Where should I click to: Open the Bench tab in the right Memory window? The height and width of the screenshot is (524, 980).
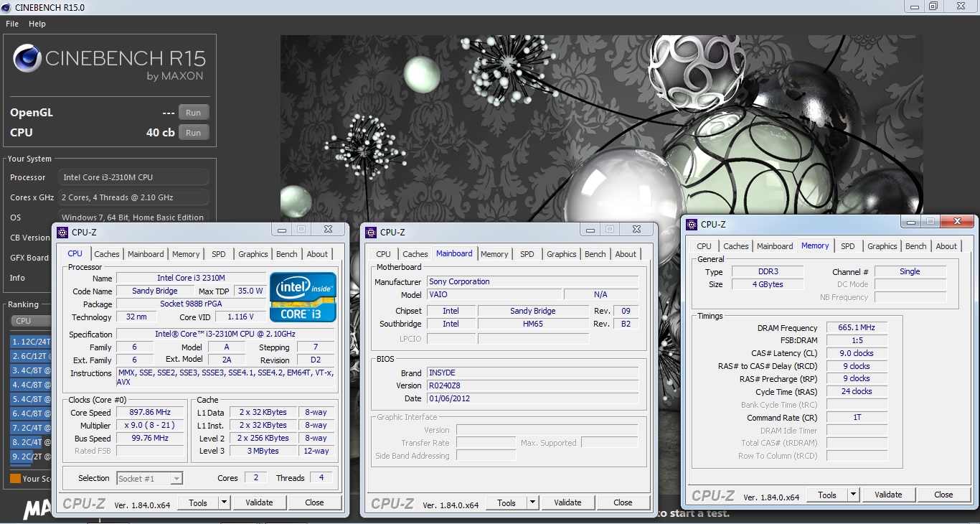pos(916,246)
